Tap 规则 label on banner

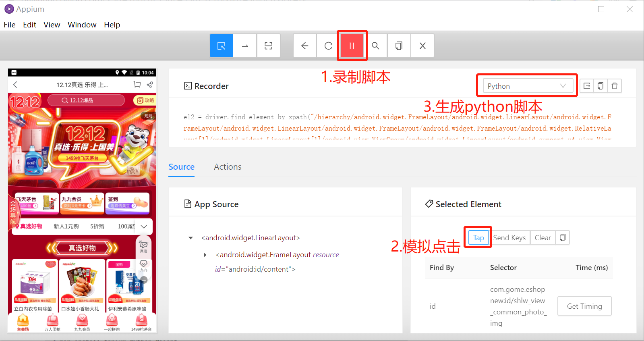click(148, 116)
